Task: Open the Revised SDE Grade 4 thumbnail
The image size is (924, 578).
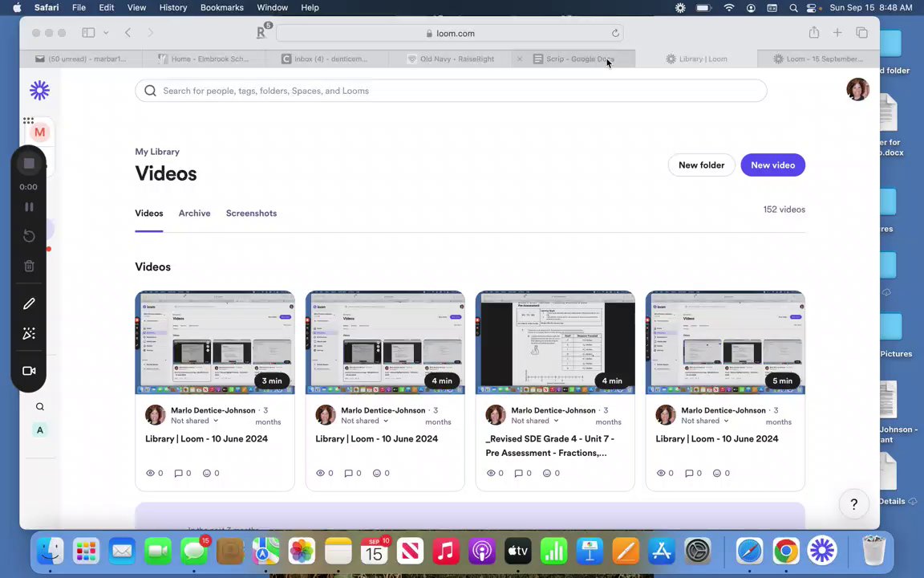Action: (x=555, y=342)
